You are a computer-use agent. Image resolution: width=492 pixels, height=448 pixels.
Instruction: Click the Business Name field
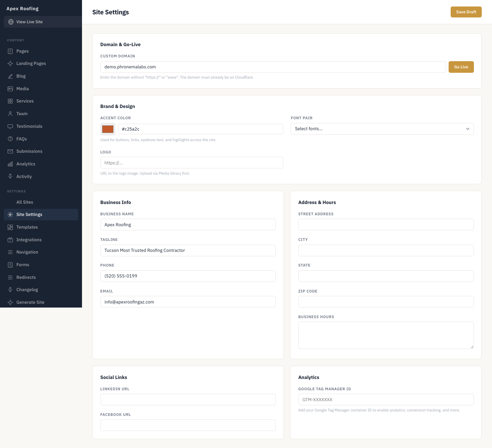pyautogui.click(x=188, y=225)
